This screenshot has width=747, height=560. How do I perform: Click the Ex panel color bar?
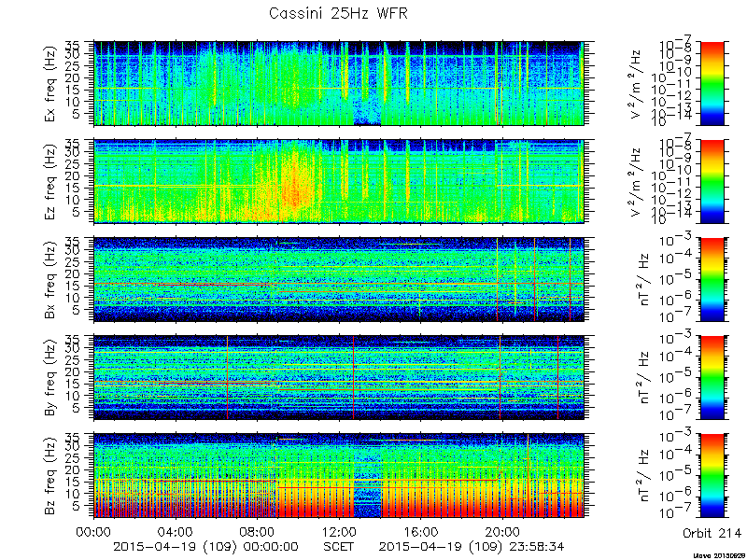(712, 83)
